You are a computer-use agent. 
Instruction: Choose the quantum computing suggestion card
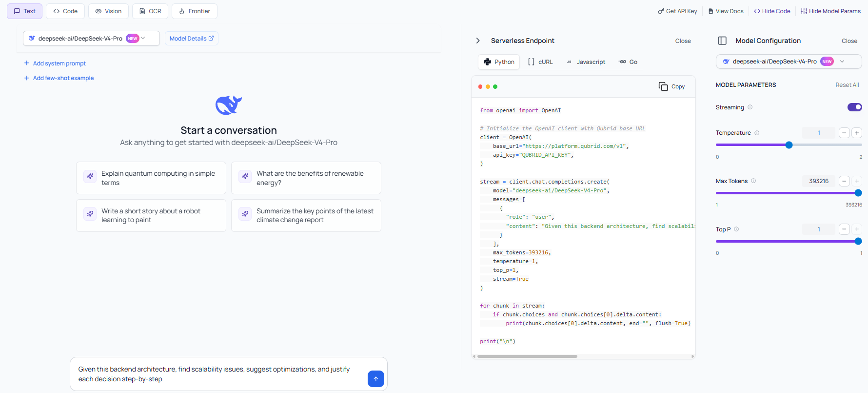click(x=151, y=178)
